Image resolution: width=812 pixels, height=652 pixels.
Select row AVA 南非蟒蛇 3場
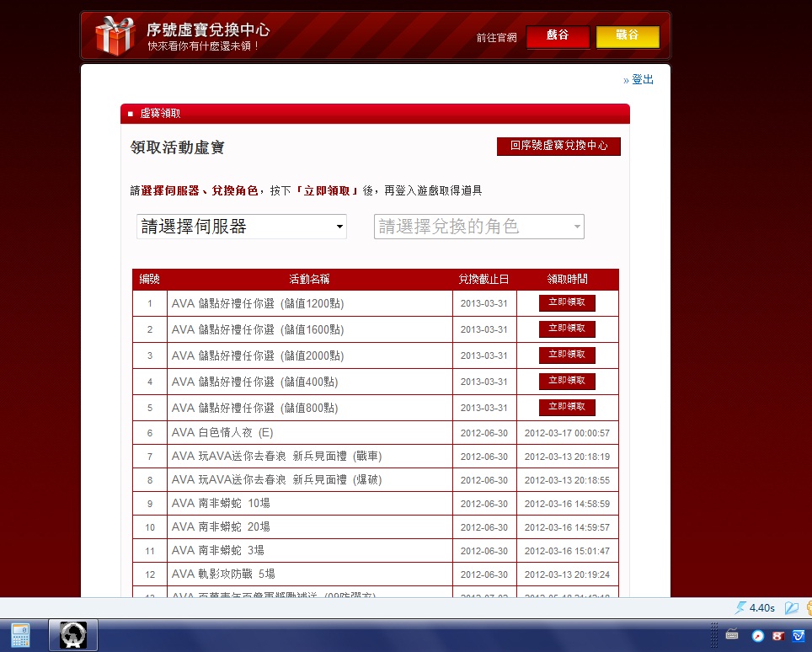point(376,551)
